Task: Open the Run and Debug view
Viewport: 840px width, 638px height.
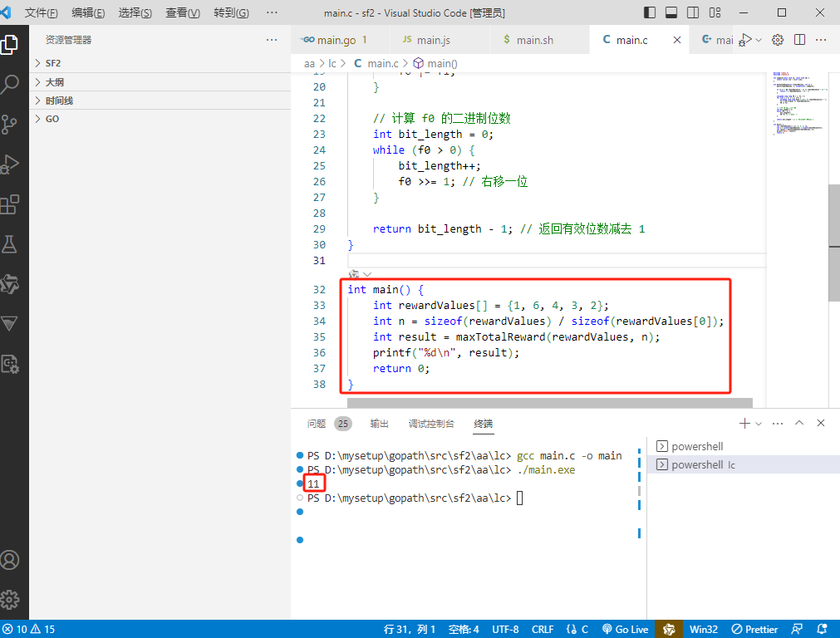Action: pyautogui.click(x=10, y=164)
